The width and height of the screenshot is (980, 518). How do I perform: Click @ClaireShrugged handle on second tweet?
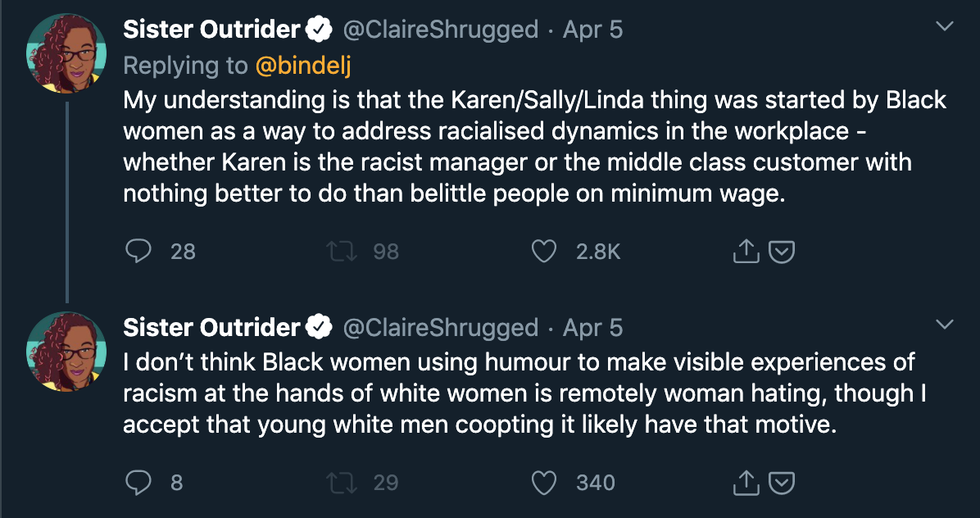coord(441,328)
